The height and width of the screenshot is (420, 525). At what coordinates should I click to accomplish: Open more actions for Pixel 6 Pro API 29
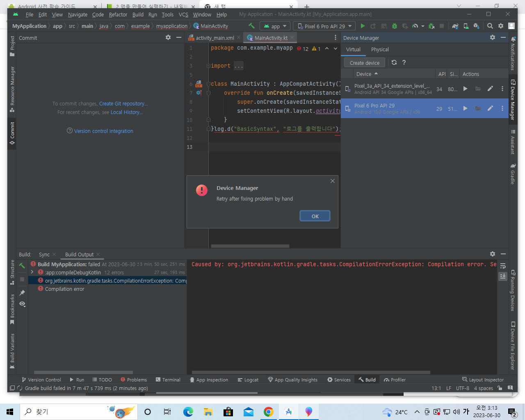click(x=502, y=108)
